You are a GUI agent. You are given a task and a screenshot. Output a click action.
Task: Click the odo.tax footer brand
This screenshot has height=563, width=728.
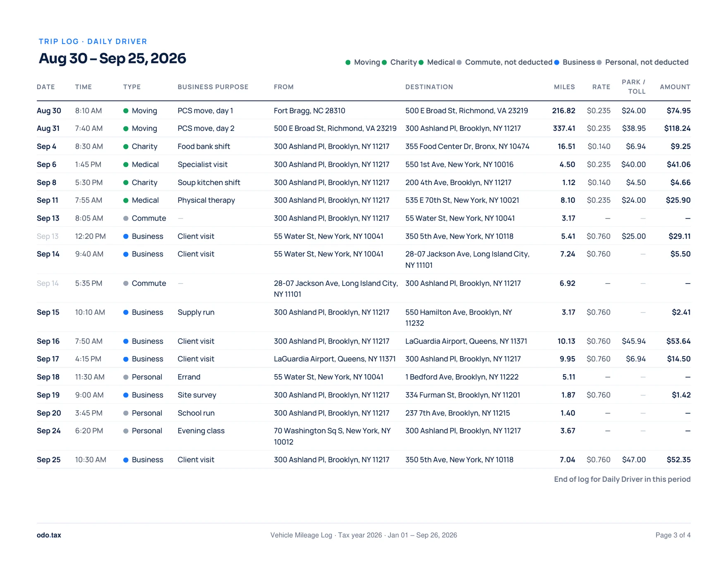pyautogui.click(x=49, y=535)
